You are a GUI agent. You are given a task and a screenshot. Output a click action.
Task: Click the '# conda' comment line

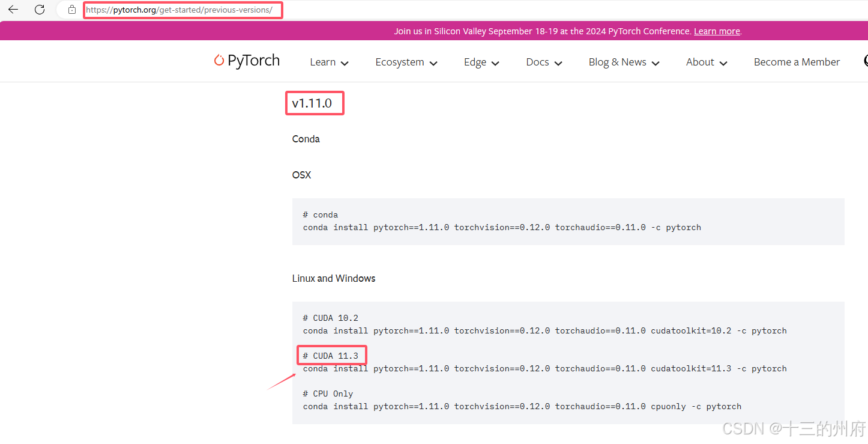[321, 214]
